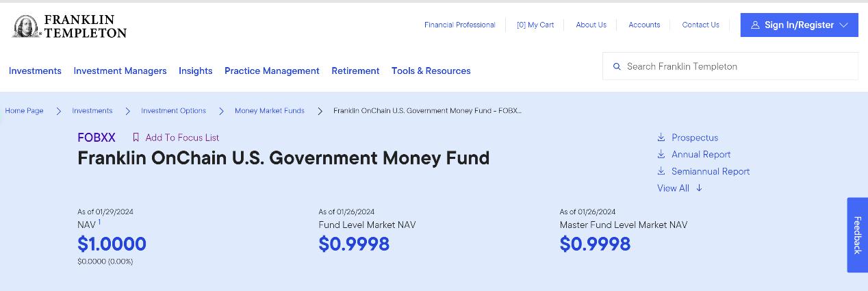Click the NAV footnote 1 superscript
This screenshot has width=868, height=291.
click(x=99, y=222)
